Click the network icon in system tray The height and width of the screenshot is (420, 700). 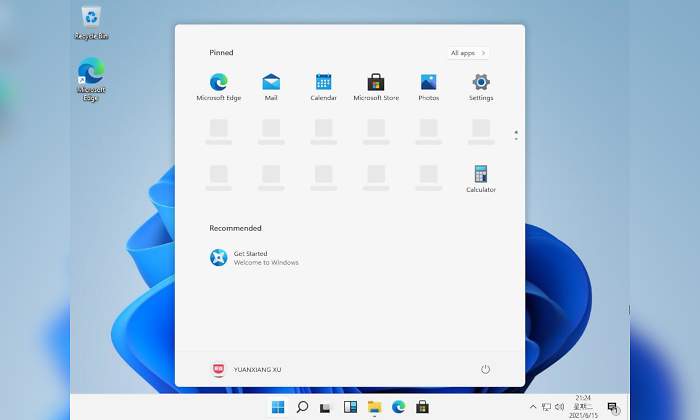[546, 407]
